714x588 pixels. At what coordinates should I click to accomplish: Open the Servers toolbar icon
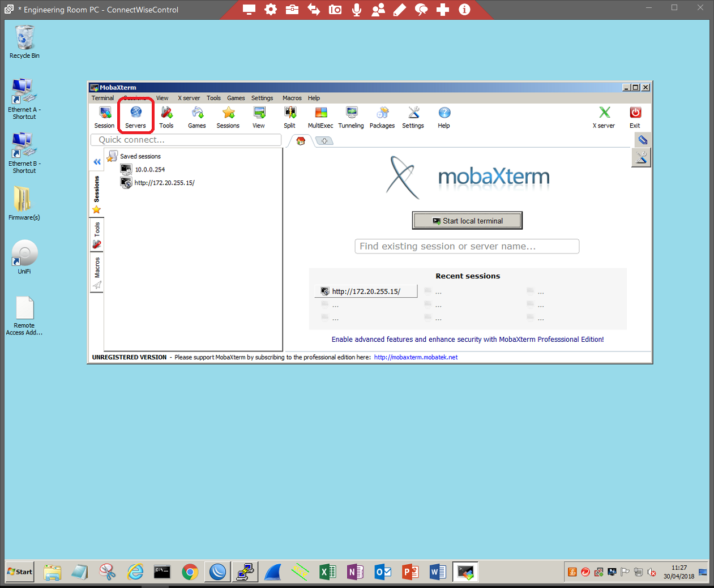(x=135, y=117)
